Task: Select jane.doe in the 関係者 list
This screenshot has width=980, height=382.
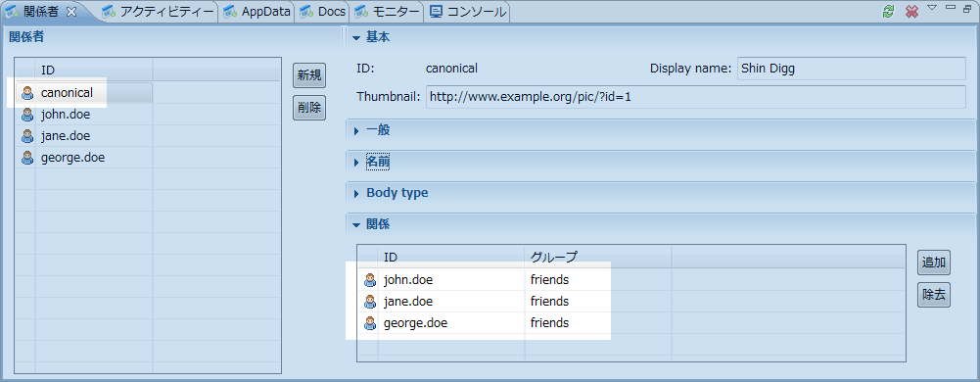Action: tap(65, 136)
